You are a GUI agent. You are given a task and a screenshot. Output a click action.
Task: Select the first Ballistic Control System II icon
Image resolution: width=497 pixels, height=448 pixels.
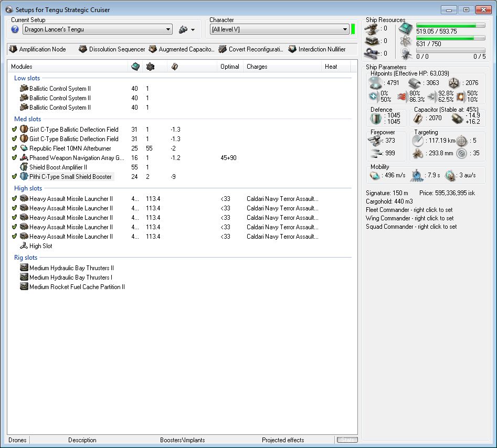(24, 89)
